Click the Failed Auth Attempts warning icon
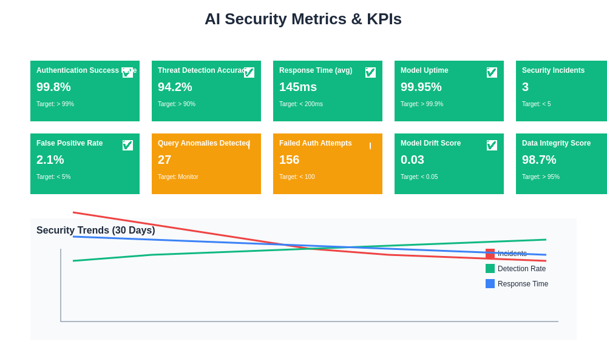Screen dimensions: 607x364 pyautogui.click(x=370, y=146)
